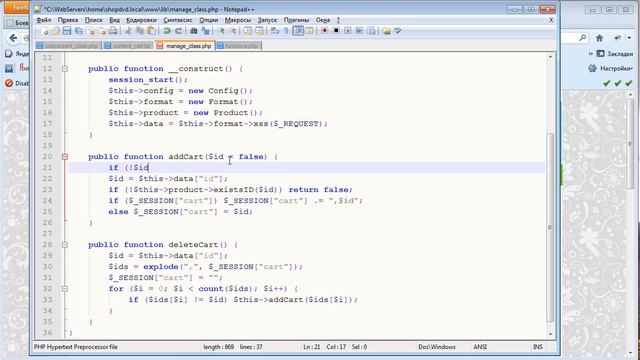This screenshot has height=360, width=640.
Task: Click the Firefox Home icon
Action: (x=599, y=38)
